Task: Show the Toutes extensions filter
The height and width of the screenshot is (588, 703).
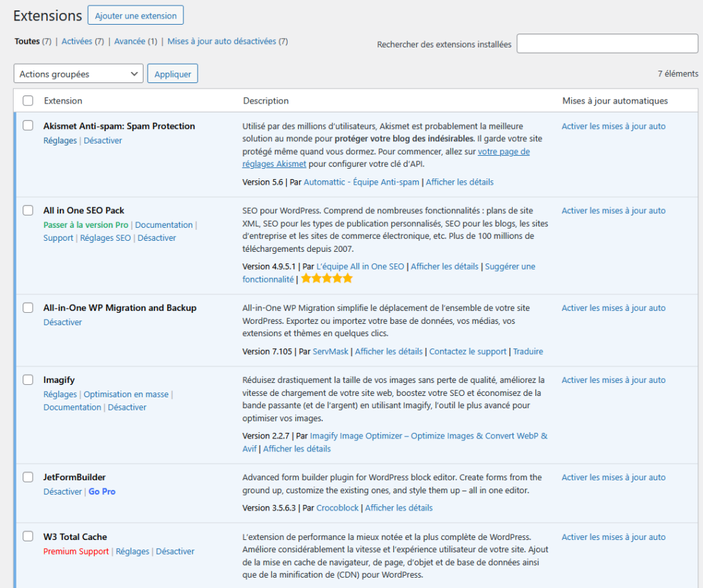Action: click(27, 41)
